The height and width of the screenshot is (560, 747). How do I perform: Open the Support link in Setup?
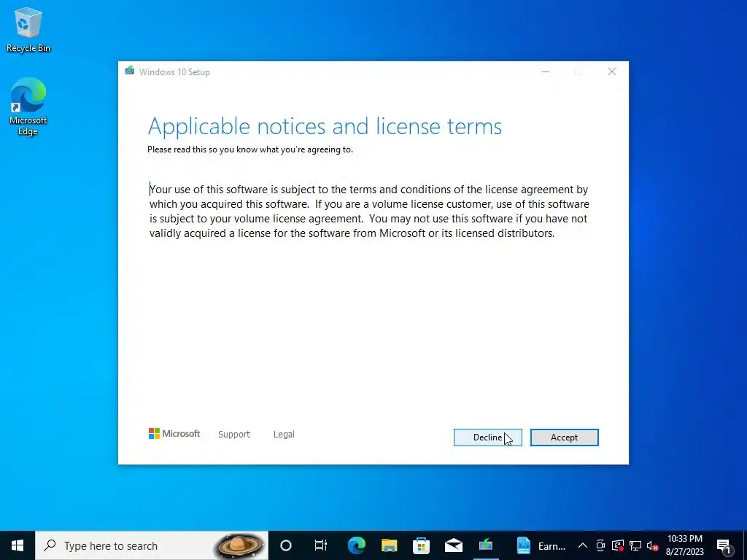tap(234, 435)
